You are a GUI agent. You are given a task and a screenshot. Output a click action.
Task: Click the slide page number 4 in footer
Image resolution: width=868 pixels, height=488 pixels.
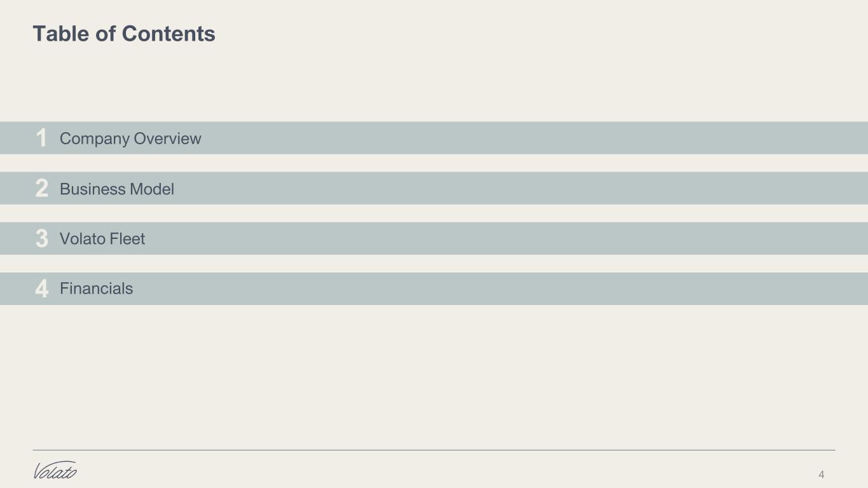822,475
